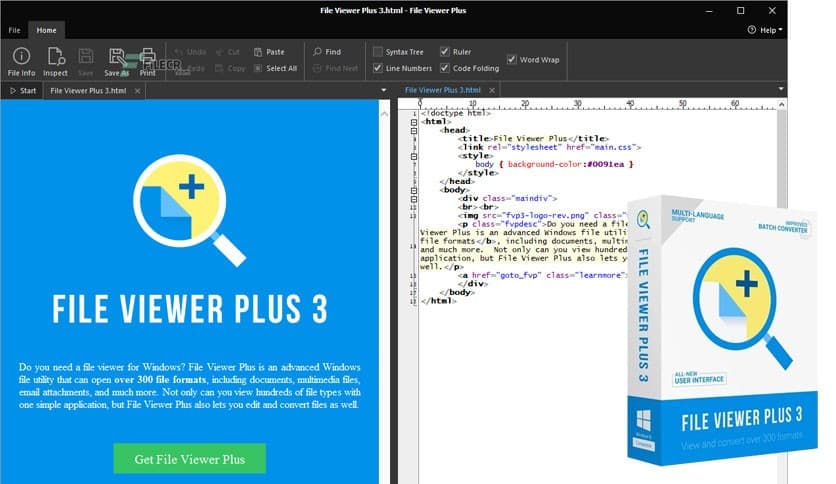
Task: Choose Select All in the toolbar
Action: pyautogui.click(x=274, y=68)
